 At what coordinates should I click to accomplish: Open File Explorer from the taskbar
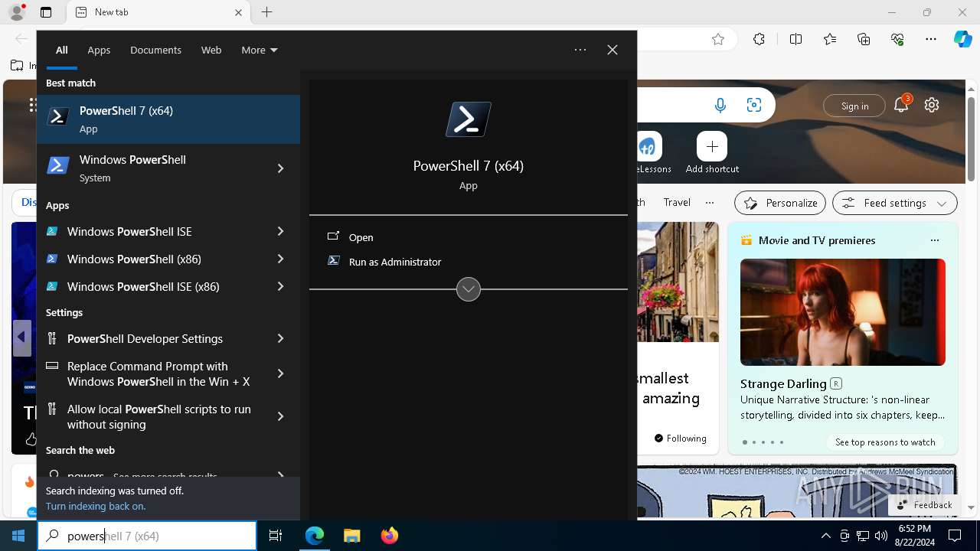pyautogui.click(x=351, y=536)
